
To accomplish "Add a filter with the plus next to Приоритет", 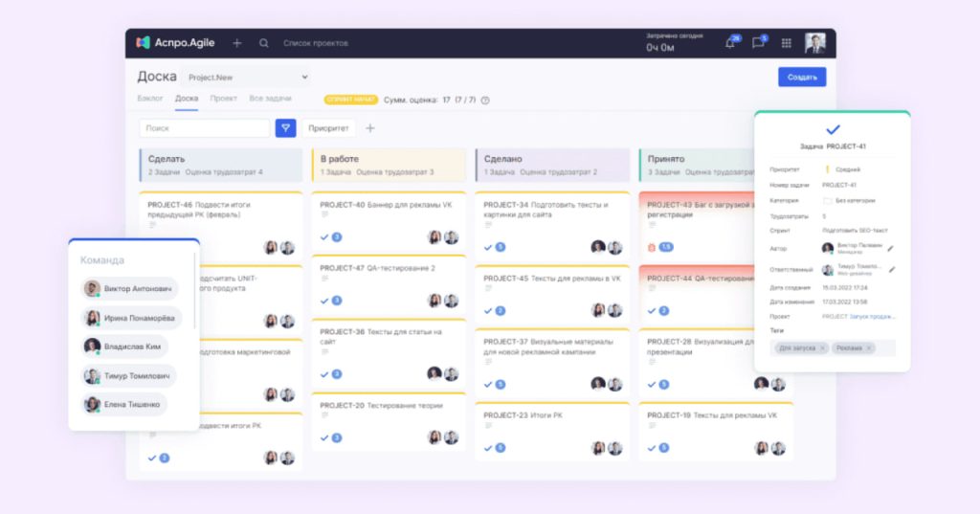I will pos(370,128).
